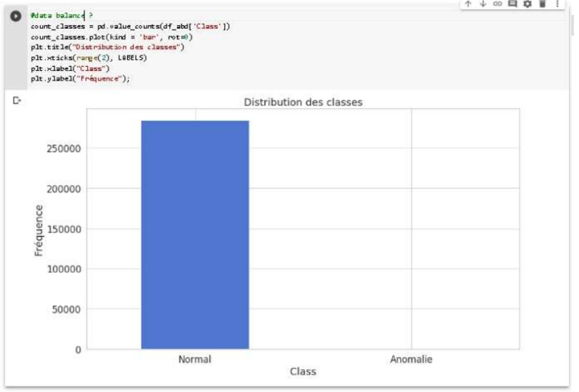
Task: Open cell editor settings gear
Action: tap(527, 4)
